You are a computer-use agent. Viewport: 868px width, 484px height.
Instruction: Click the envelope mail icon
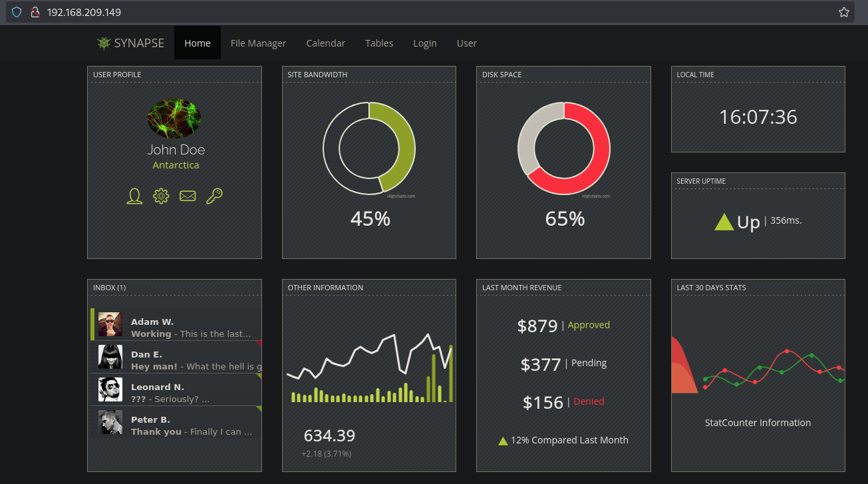[x=188, y=196]
